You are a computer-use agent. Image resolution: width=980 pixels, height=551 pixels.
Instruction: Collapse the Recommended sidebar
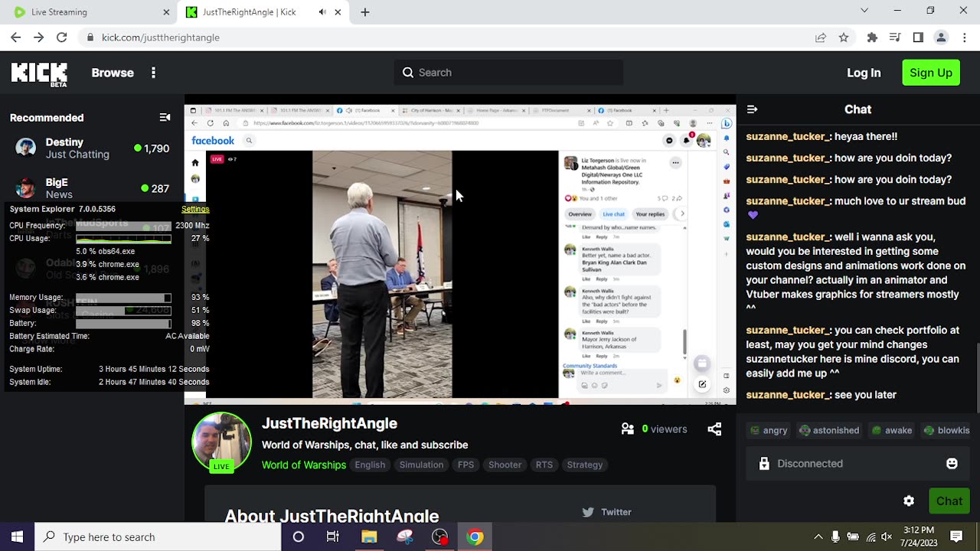point(165,117)
